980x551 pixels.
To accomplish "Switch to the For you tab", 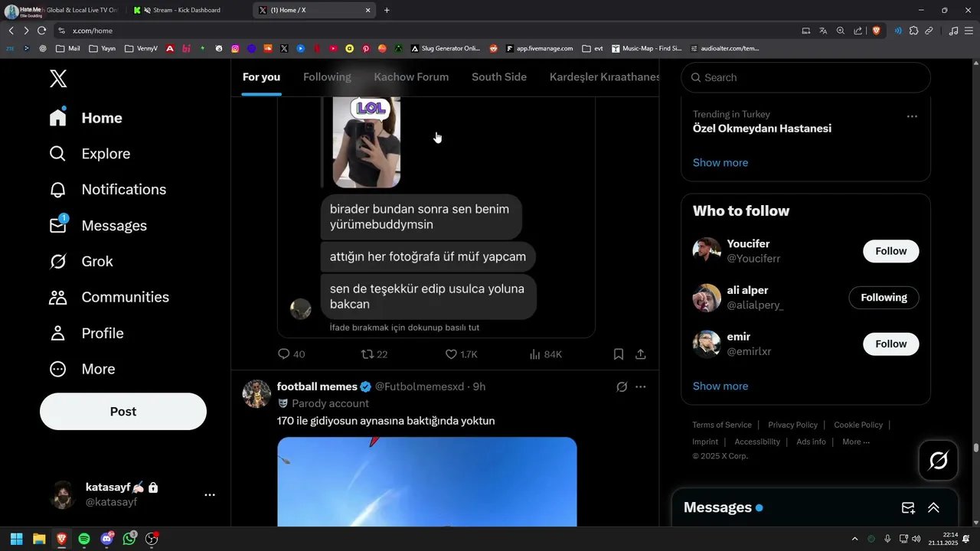I will coord(261,77).
